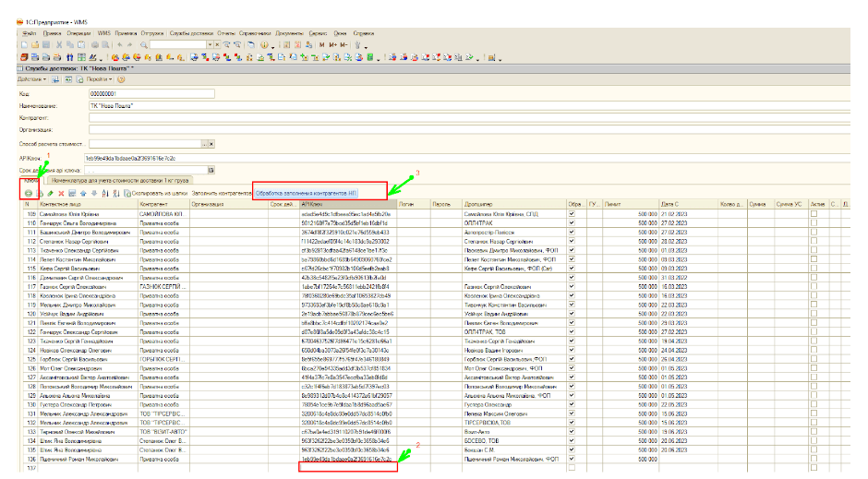Viewport: 868px width, 479px height.
Task: Open the Отчеты menu
Action: click(x=224, y=32)
